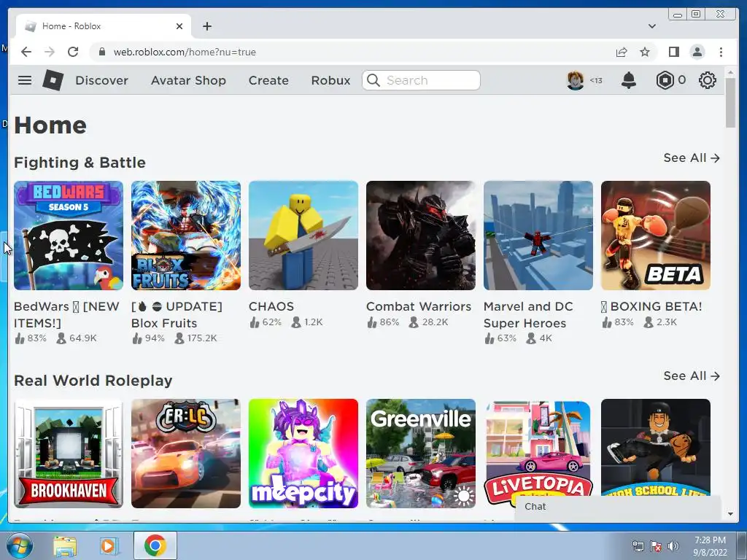Open Windows Start menu
Screen dimensions: 747x560
[x=20, y=545]
